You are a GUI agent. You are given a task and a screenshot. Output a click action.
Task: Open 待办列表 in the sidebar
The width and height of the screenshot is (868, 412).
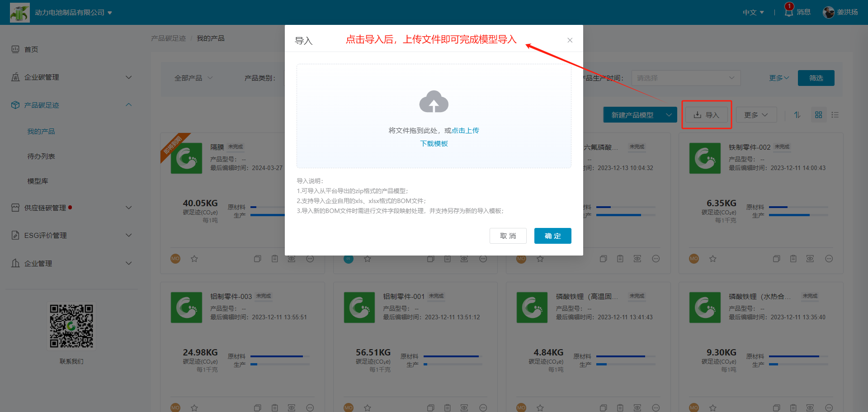[x=41, y=156]
